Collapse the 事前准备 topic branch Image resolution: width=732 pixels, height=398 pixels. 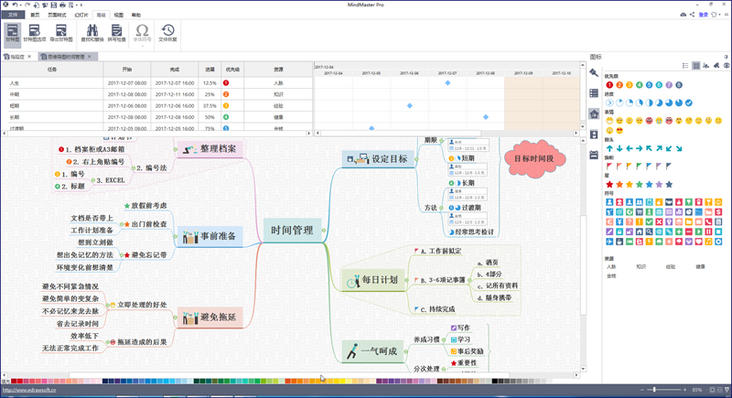176,237
